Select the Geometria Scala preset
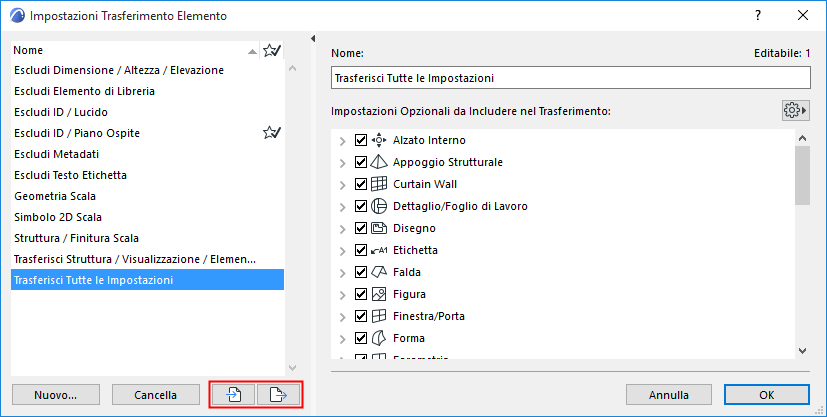This screenshot has height=417, width=827. [55, 196]
